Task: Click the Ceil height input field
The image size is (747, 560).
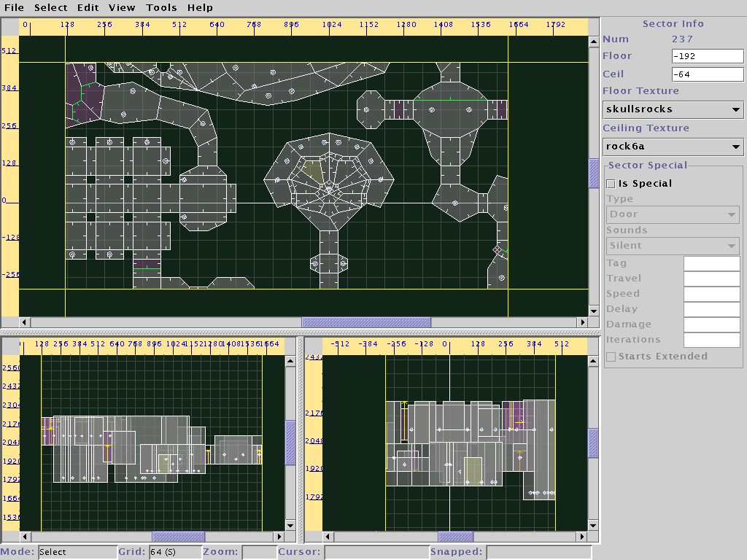Action: [x=707, y=74]
